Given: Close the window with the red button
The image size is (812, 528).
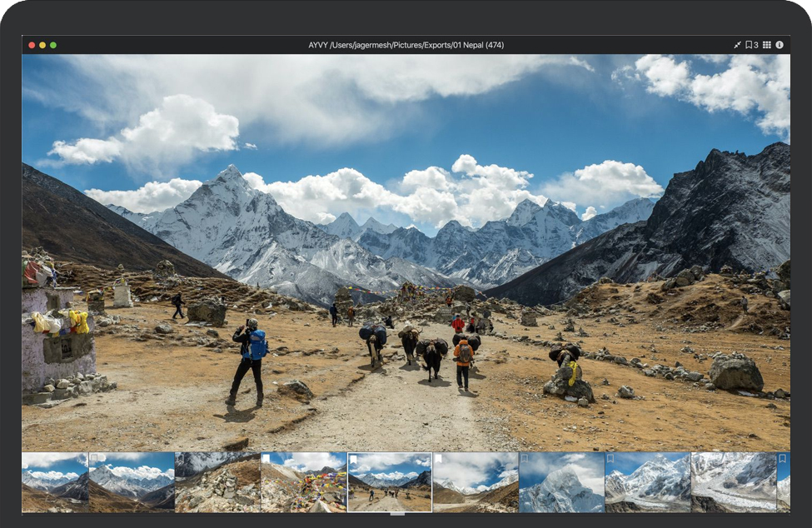Looking at the screenshot, I should [x=32, y=45].
